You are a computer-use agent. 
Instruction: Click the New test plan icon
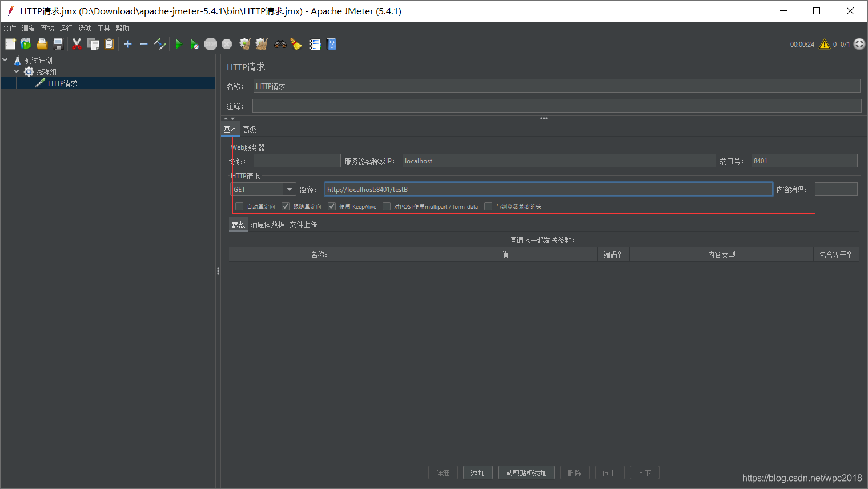(x=10, y=44)
